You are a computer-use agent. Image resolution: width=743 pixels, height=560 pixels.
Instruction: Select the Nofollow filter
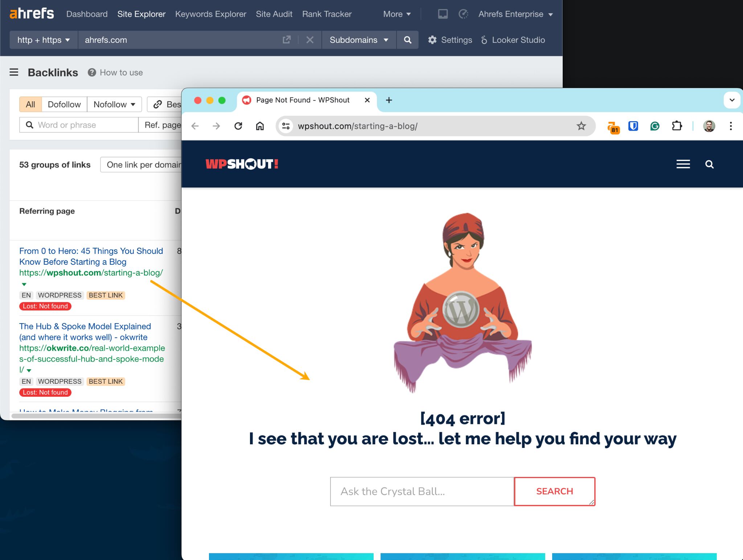110,104
